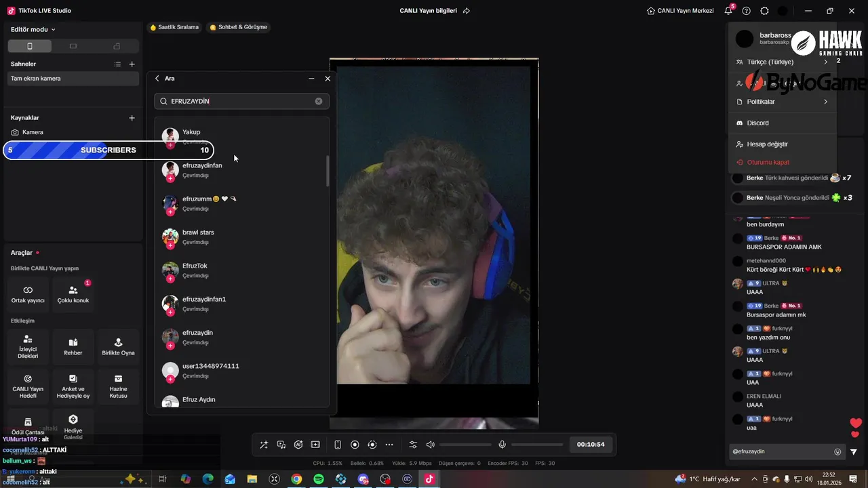Open Sohbet & Görüşme tab
Viewport: 868px width, 488px height.
pyautogui.click(x=239, y=27)
